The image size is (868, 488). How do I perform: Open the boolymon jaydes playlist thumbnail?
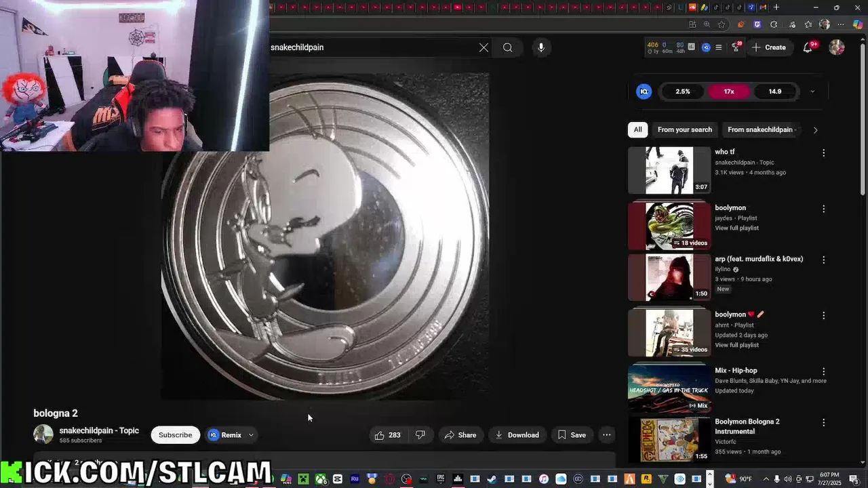pyautogui.click(x=669, y=226)
